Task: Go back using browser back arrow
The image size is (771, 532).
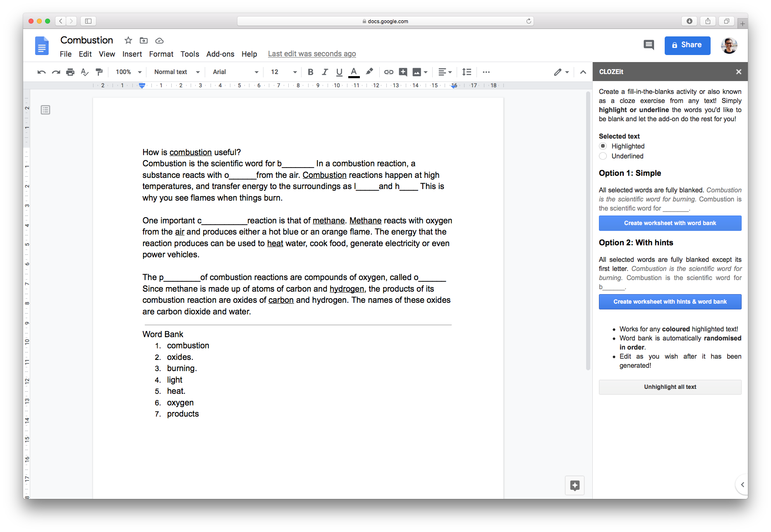Action: [61, 21]
